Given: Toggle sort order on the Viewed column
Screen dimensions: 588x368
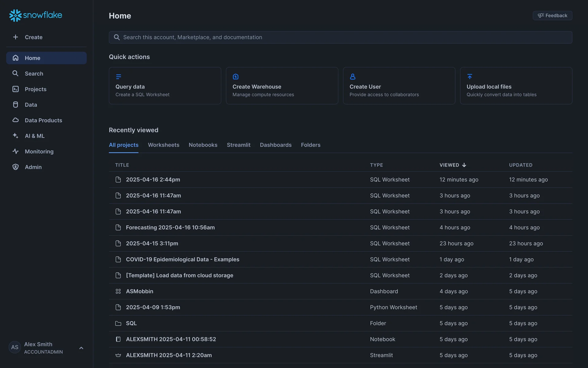Looking at the screenshot, I should 453,165.
